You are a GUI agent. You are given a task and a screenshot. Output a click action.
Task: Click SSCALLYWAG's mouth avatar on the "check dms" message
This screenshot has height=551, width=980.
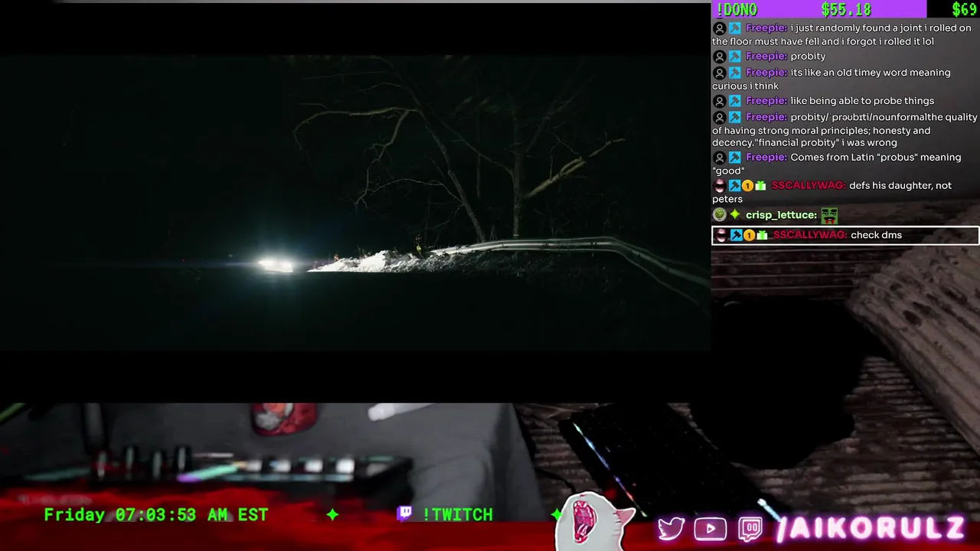tap(720, 235)
